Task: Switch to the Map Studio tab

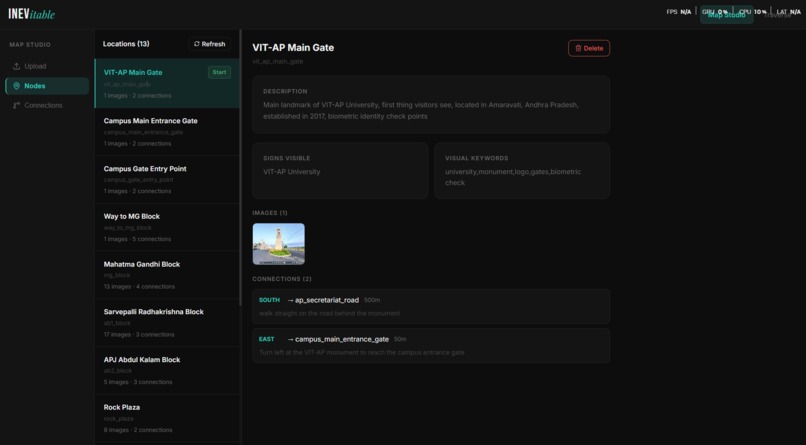Action: 726,15
